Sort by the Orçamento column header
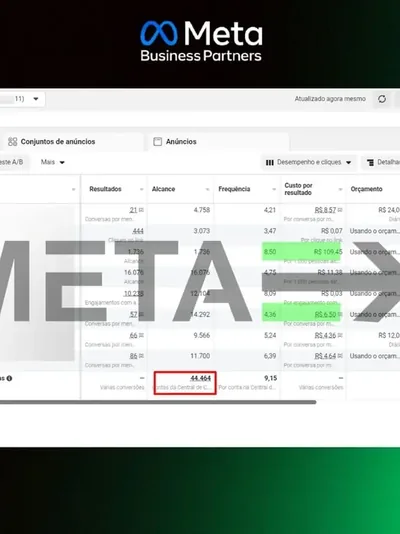The width and height of the screenshot is (400, 534). 366,189
